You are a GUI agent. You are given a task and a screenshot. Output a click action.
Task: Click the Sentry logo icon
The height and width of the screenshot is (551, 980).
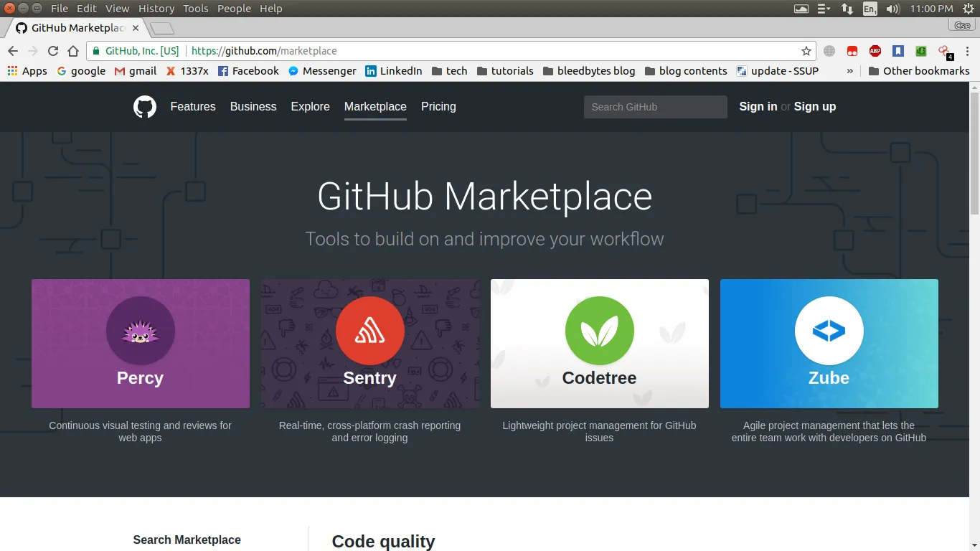coord(369,331)
